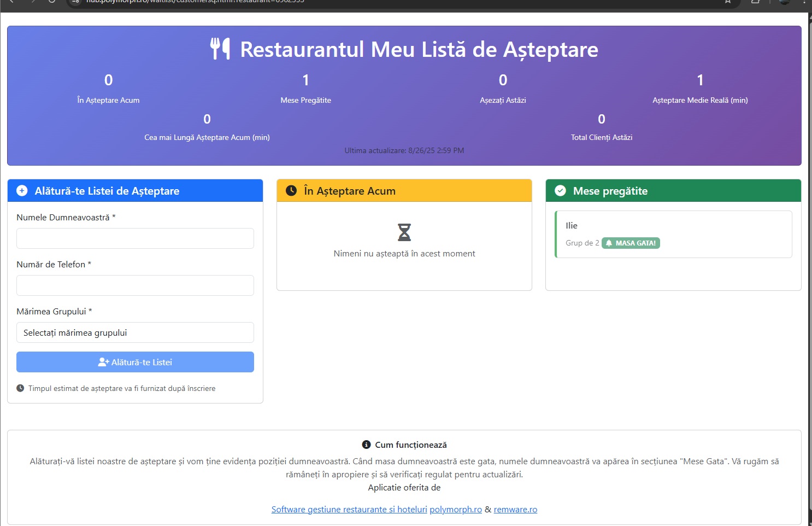The width and height of the screenshot is (812, 526).
Task: Click the Așteptare Medie Reală (min) label
Action: tap(700, 100)
